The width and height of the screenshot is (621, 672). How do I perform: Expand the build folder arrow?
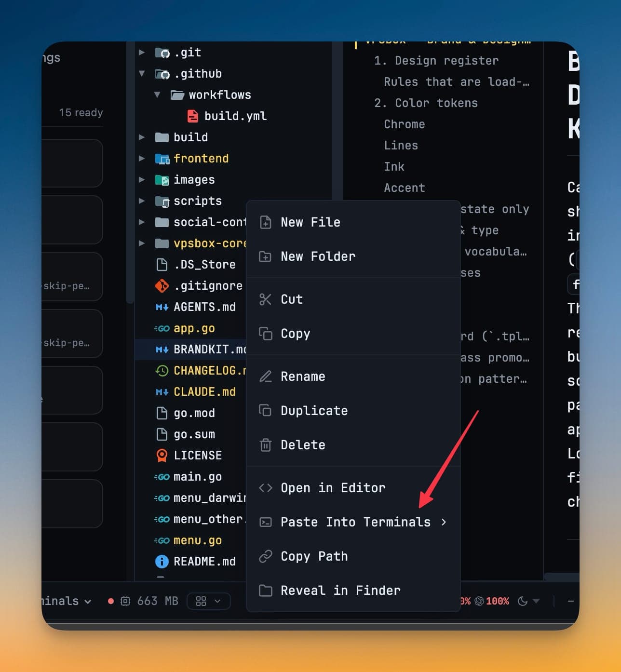[x=142, y=137]
